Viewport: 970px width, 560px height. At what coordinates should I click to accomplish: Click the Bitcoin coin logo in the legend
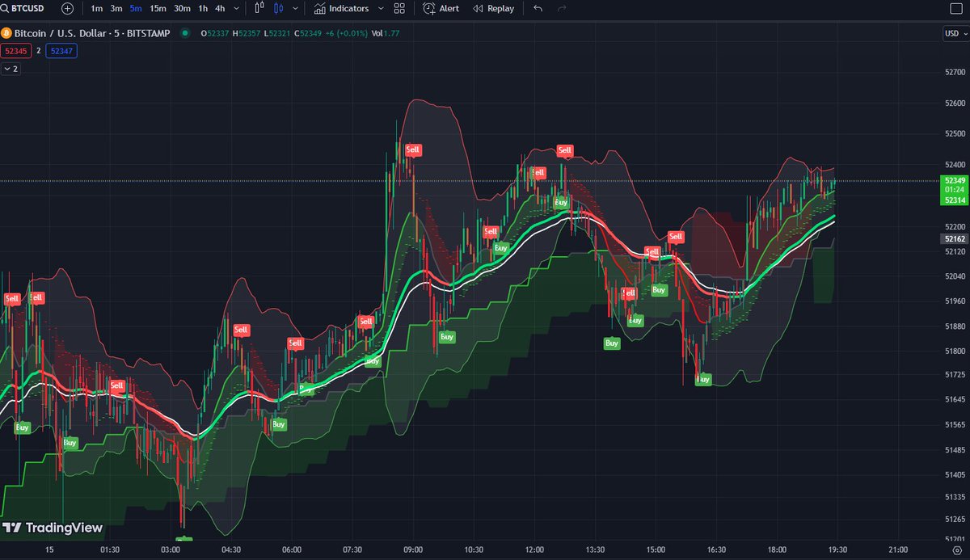pos(6,33)
